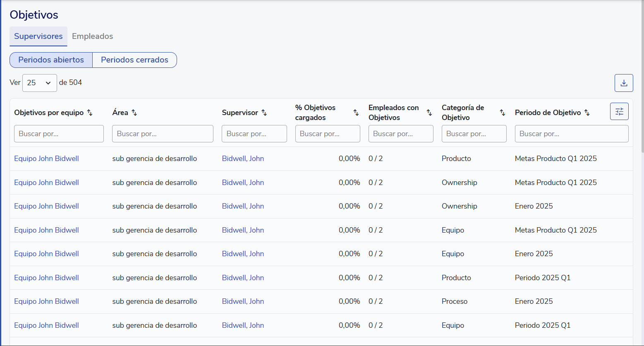The width and height of the screenshot is (644, 346).
Task: Sort by Empleados con Objetivos arrows
Action: [x=429, y=113]
